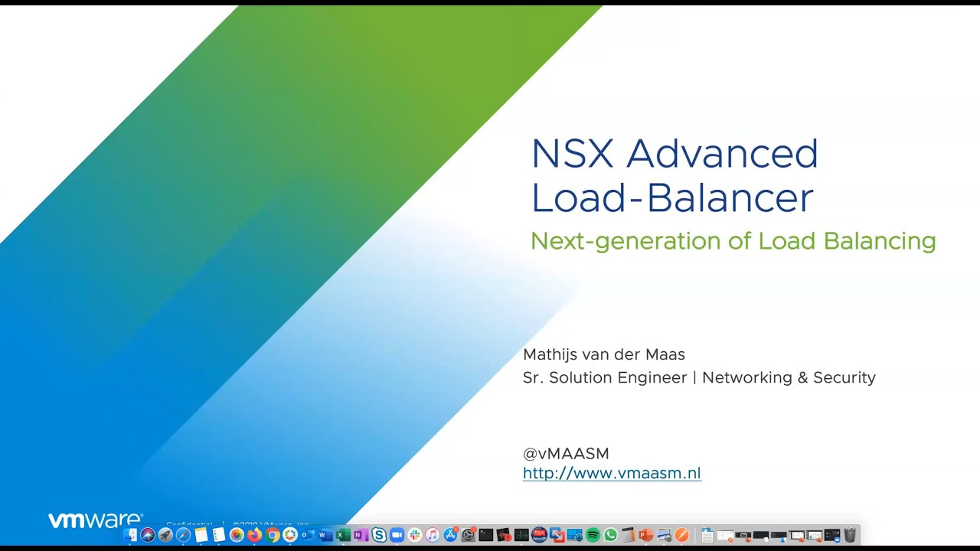The height and width of the screenshot is (551, 980).
Task: Open Microsoft Excel in the Dock
Action: (x=343, y=535)
